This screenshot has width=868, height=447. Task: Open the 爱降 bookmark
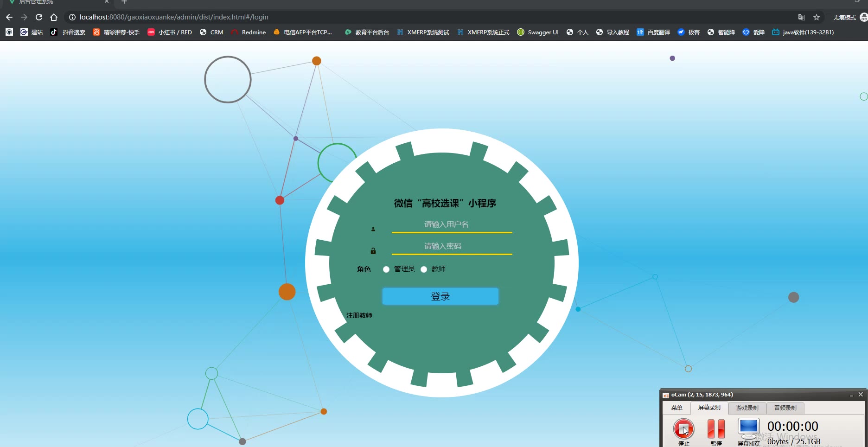[x=753, y=32]
